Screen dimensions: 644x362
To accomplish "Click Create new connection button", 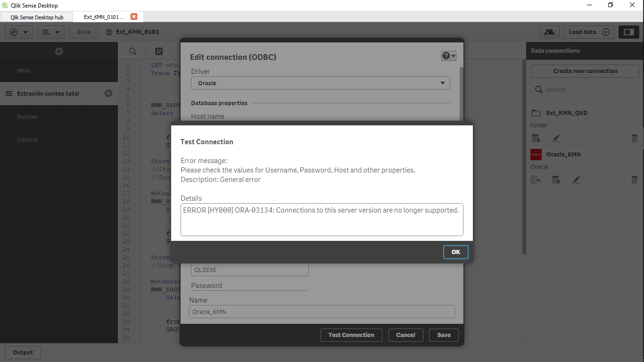I will pos(585,71).
